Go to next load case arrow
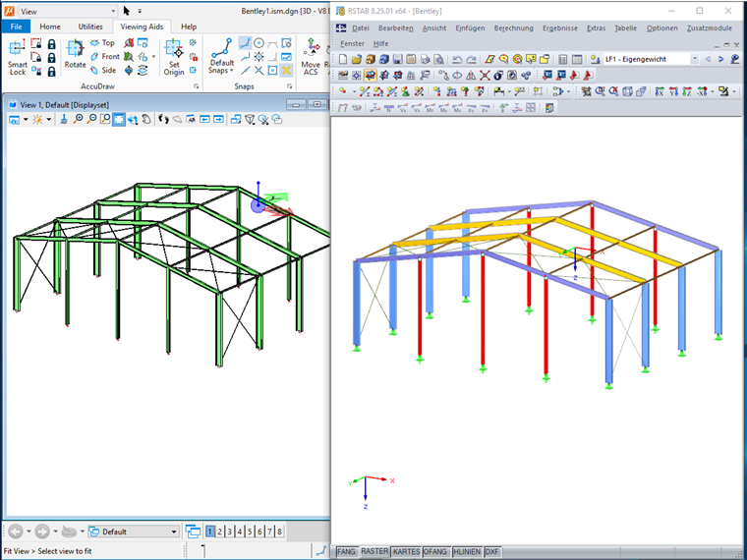 720,59
